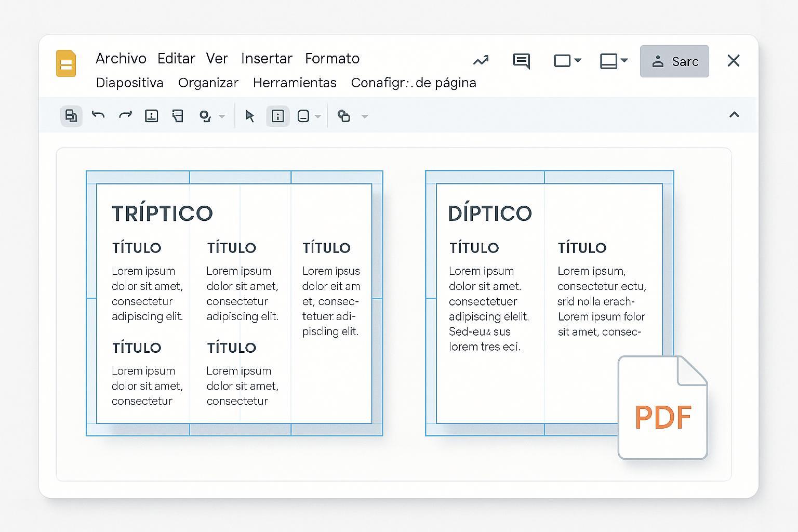This screenshot has height=532, width=798.
Task: Expand the shapes tool dropdown arrow
Action: (x=365, y=116)
